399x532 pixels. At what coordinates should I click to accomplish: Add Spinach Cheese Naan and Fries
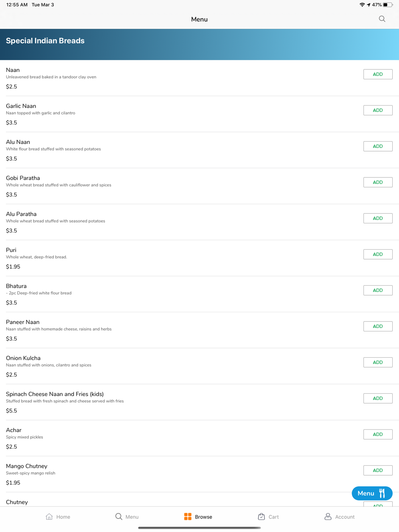coord(378,398)
